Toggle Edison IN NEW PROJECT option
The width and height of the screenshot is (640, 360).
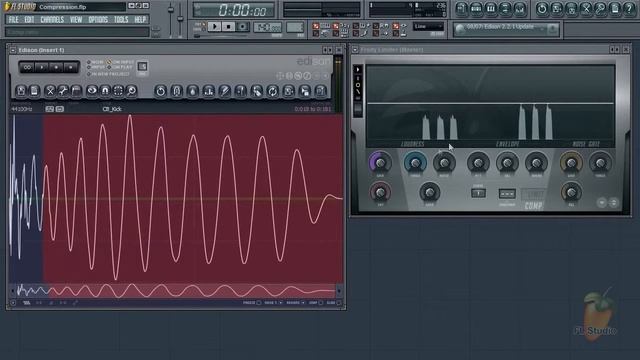pyautogui.click(x=108, y=74)
